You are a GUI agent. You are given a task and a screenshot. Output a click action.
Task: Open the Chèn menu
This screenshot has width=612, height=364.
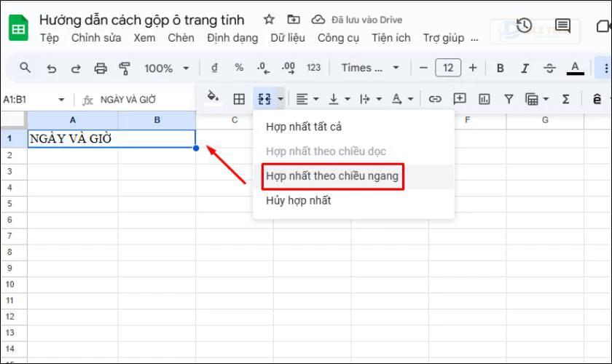coord(181,38)
